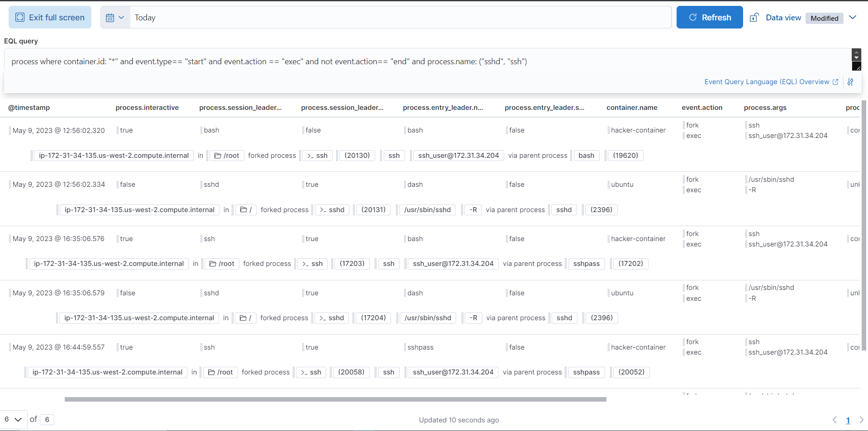Open EQL settings via the sliders icon
868x431 pixels.
(x=851, y=82)
